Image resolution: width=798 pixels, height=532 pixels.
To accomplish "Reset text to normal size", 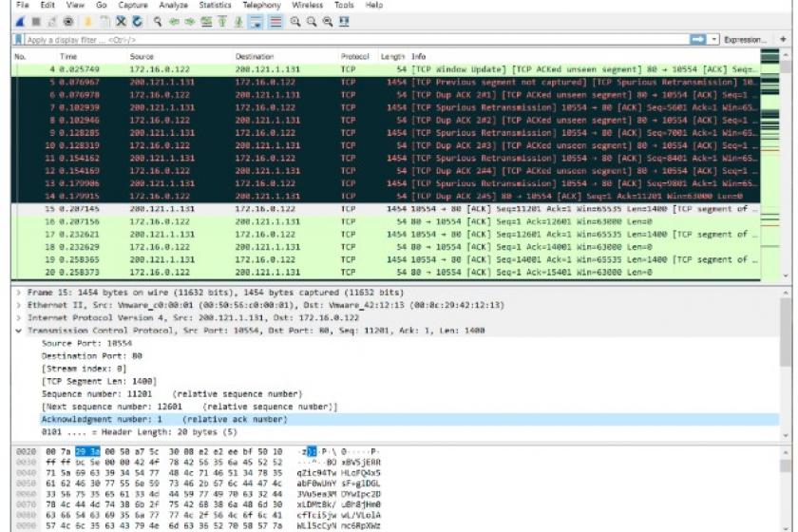I will point(328,22).
